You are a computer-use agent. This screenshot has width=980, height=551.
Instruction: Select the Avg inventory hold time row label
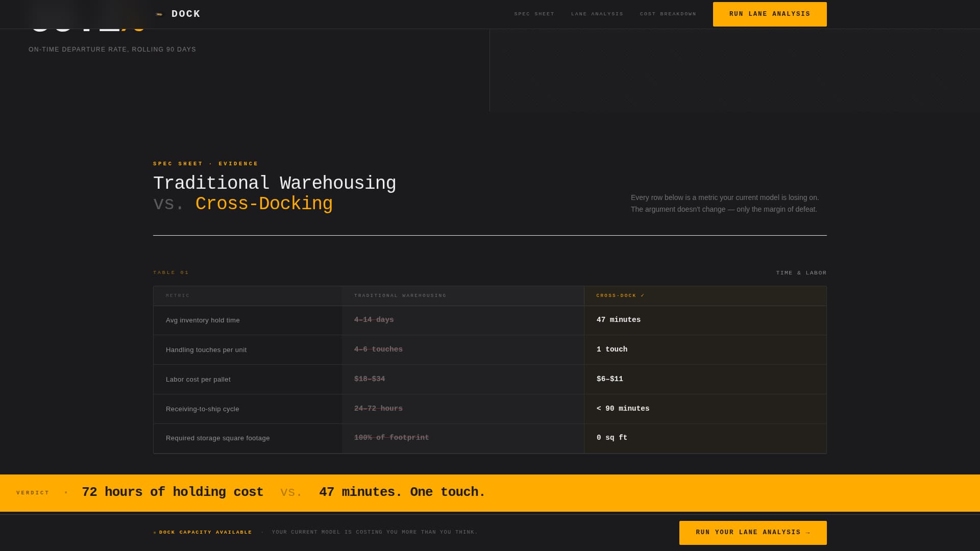(x=202, y=320)
